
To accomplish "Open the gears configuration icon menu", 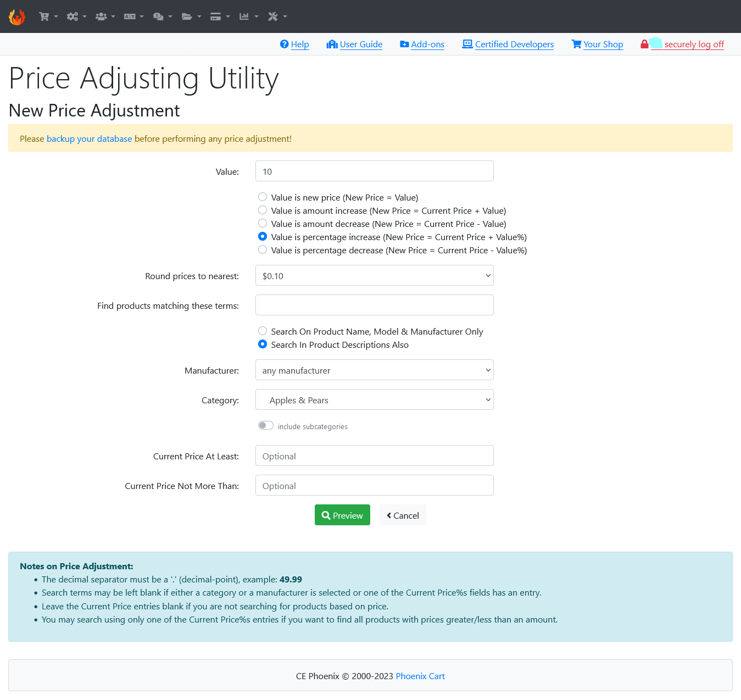I will [x=76, y=16].
